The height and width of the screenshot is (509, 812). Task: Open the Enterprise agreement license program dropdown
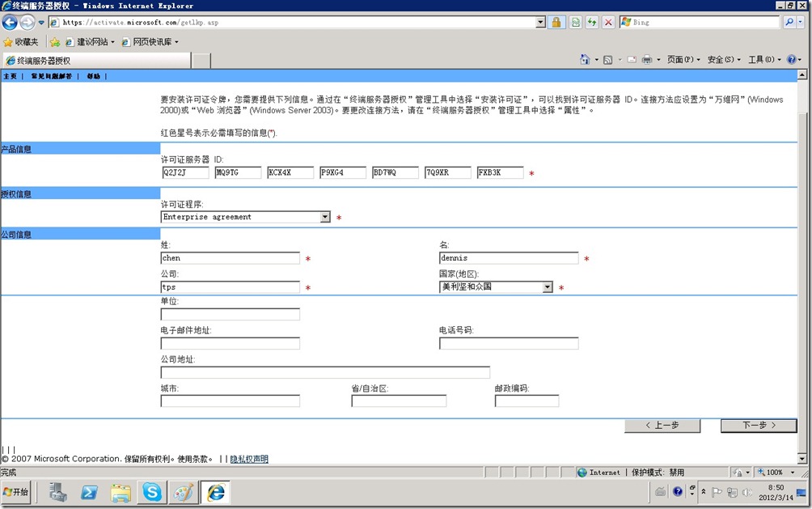tap(246, 217)
